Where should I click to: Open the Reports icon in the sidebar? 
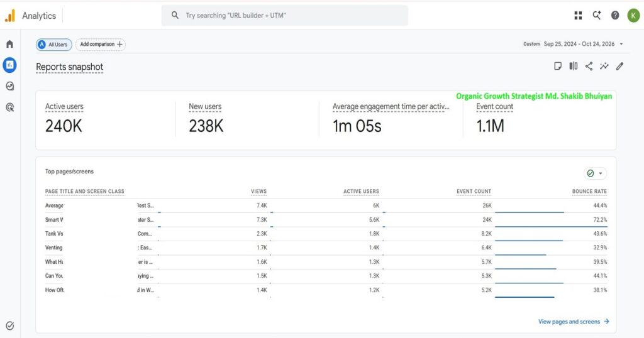(10, 65)
